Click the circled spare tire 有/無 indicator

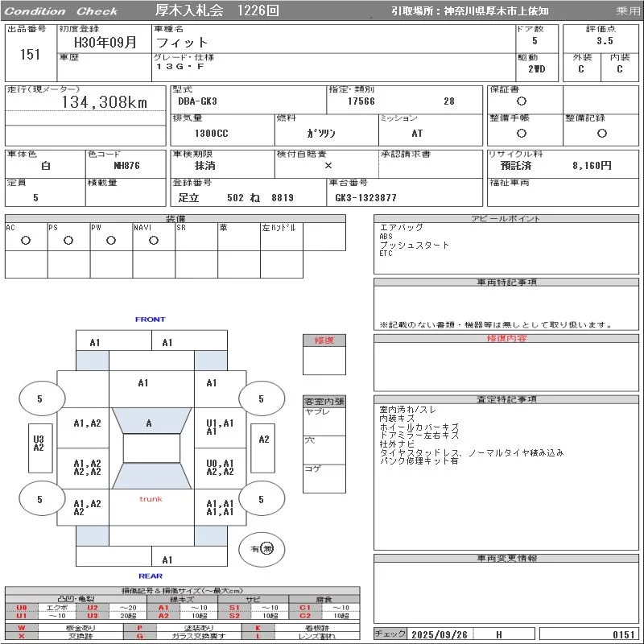coord(262,549)
